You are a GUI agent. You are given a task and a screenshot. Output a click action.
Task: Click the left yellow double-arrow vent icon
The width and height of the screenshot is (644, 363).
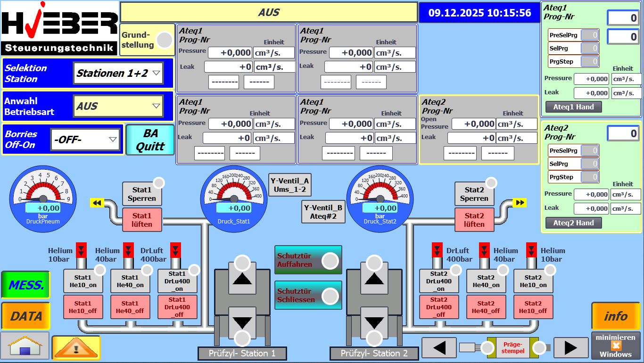(97, 203)
